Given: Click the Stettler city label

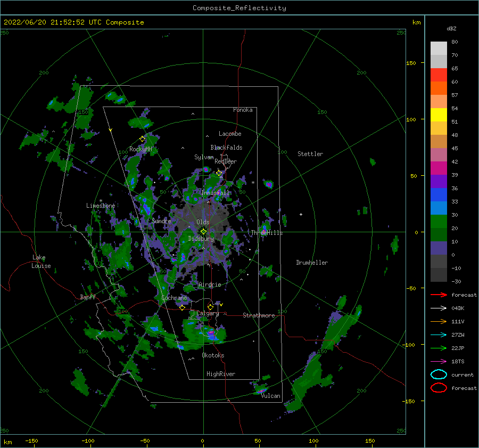Looking at the screenshot, I should coord(310,154).
